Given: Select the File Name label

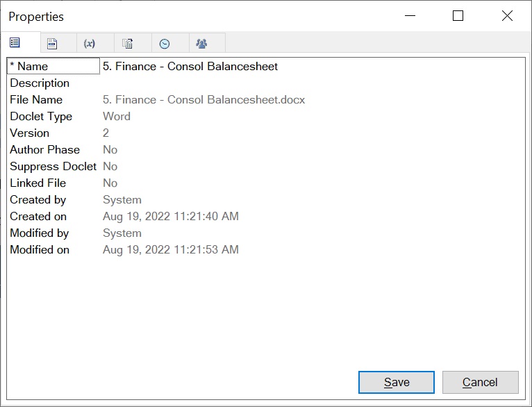Looking at the screenshot, I should pos(36,100).
